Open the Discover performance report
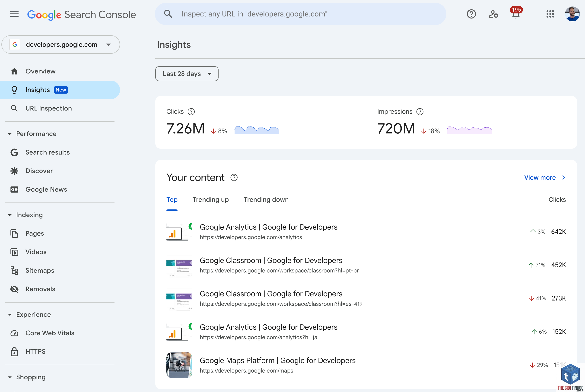Image resolution: width=585 pixels, height=392 pixels. 60,171
